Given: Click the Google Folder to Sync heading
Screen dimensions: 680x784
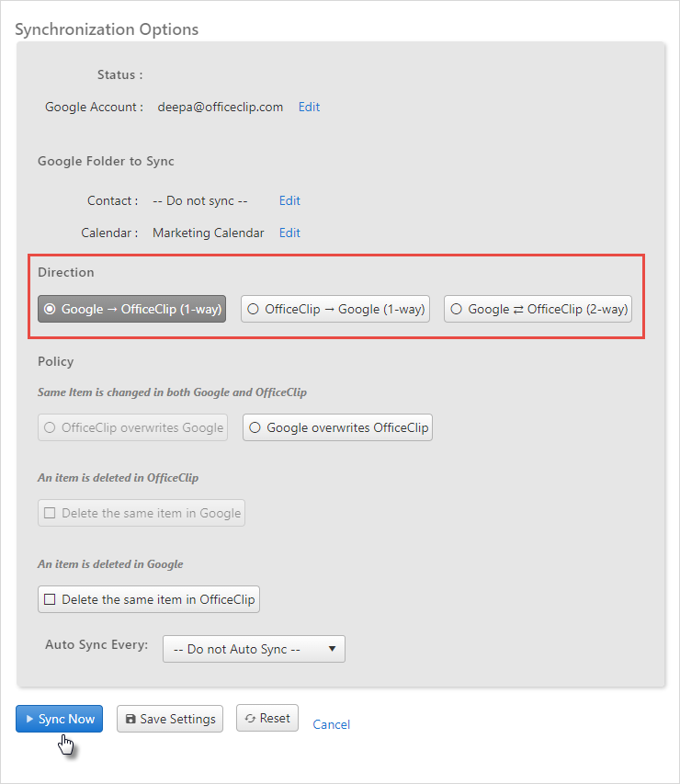Looking at the screenshot, I should tap(106, 161).
